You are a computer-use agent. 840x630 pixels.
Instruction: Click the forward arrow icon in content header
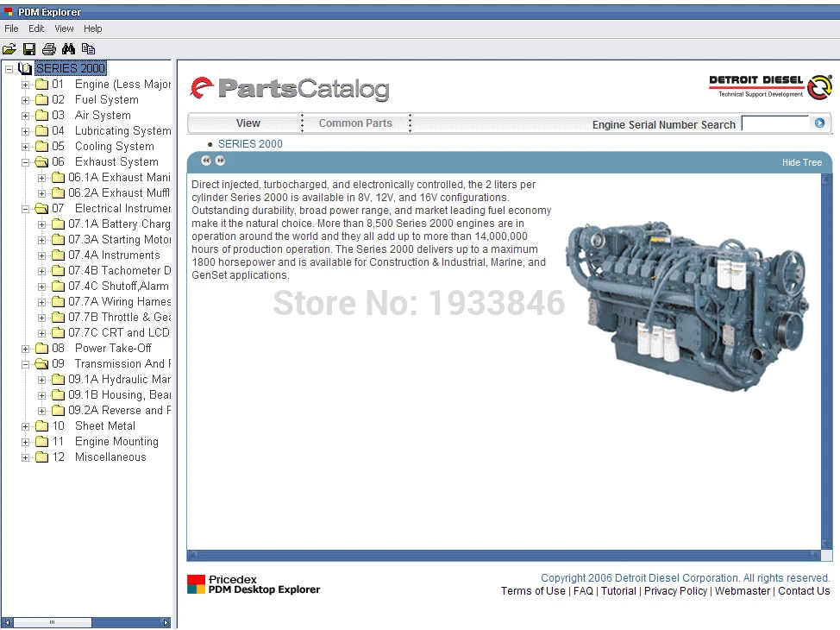220,161
